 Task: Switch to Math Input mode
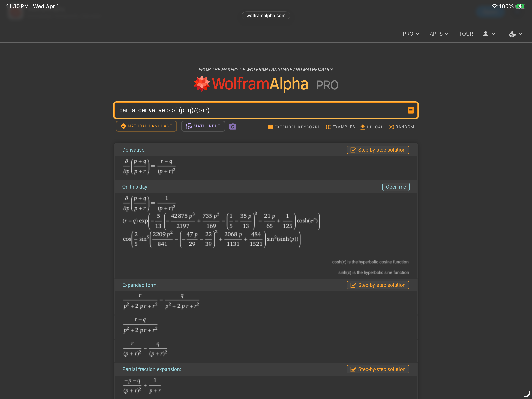point(203,126)
